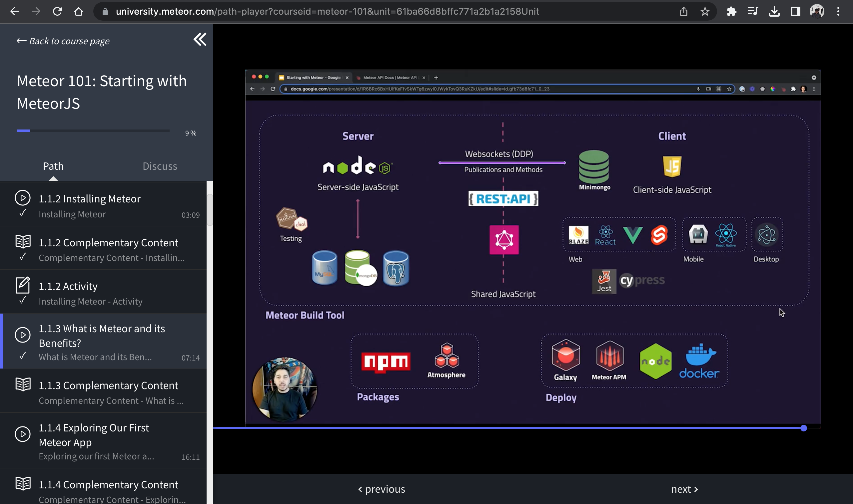This screenshot has height=504, width=853.
Task: Click the browser Downloads icon
Action: [x=774, y=11]
